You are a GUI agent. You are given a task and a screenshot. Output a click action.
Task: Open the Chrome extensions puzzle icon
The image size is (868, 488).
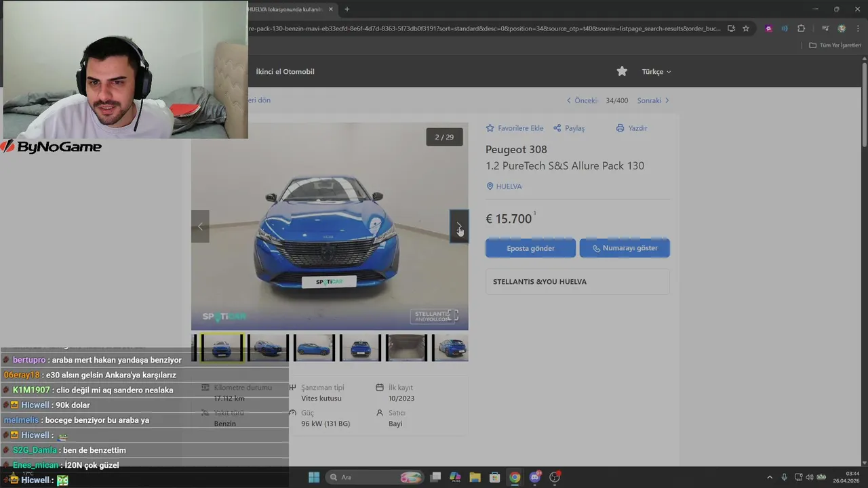[x=802, y=28]
